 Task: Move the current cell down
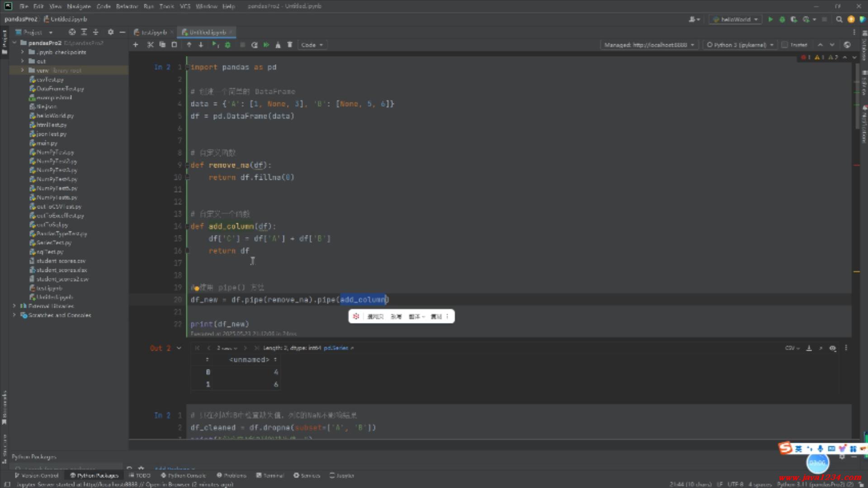pos(201,45)
